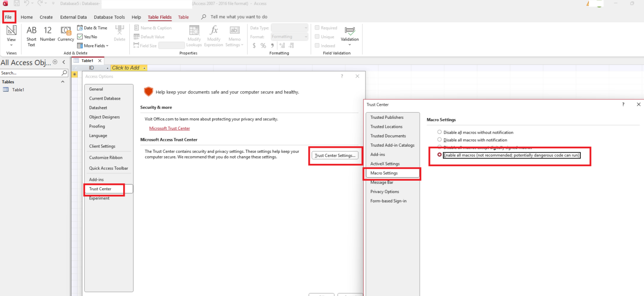Expand the More Fields dropdown

93,46
